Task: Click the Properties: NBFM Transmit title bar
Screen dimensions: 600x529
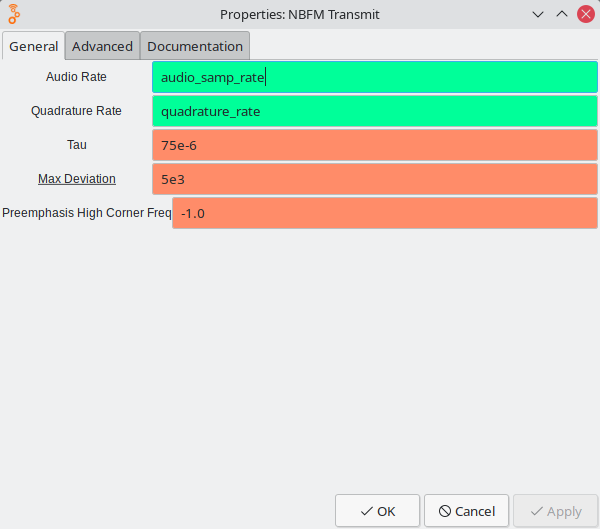Action: coord(300,14)
